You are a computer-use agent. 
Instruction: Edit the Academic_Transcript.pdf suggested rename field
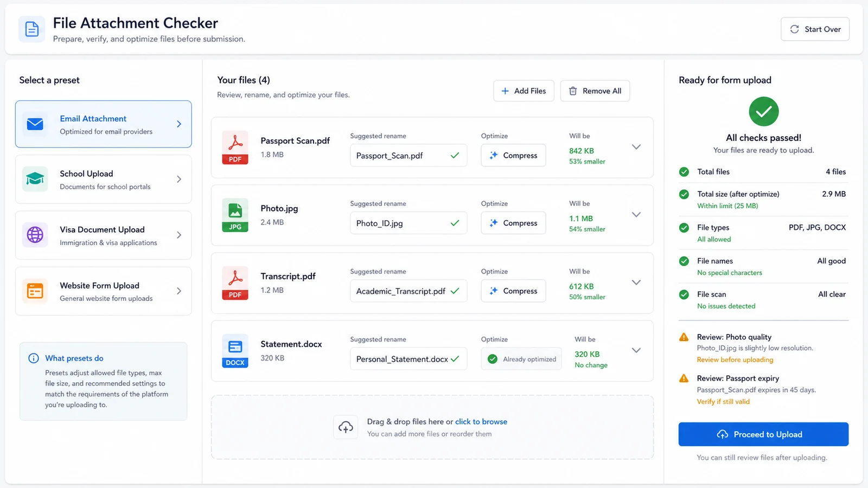point(409,291)
